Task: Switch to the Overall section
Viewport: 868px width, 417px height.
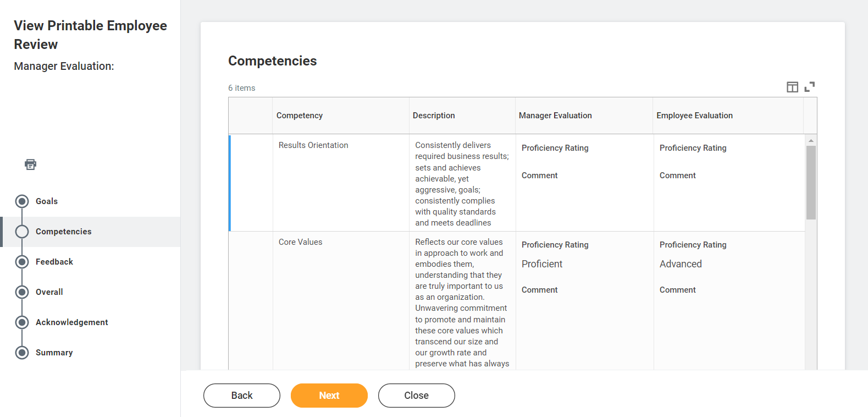Action: point(49,292)
